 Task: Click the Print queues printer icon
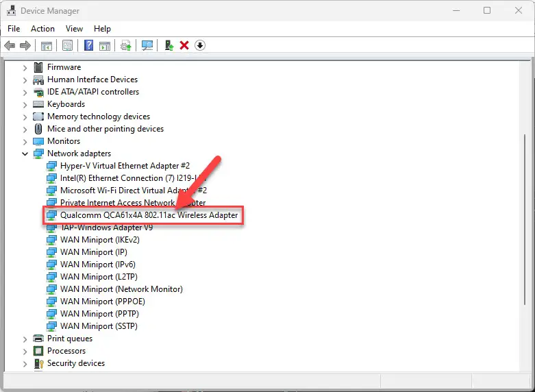click(38, 339)
